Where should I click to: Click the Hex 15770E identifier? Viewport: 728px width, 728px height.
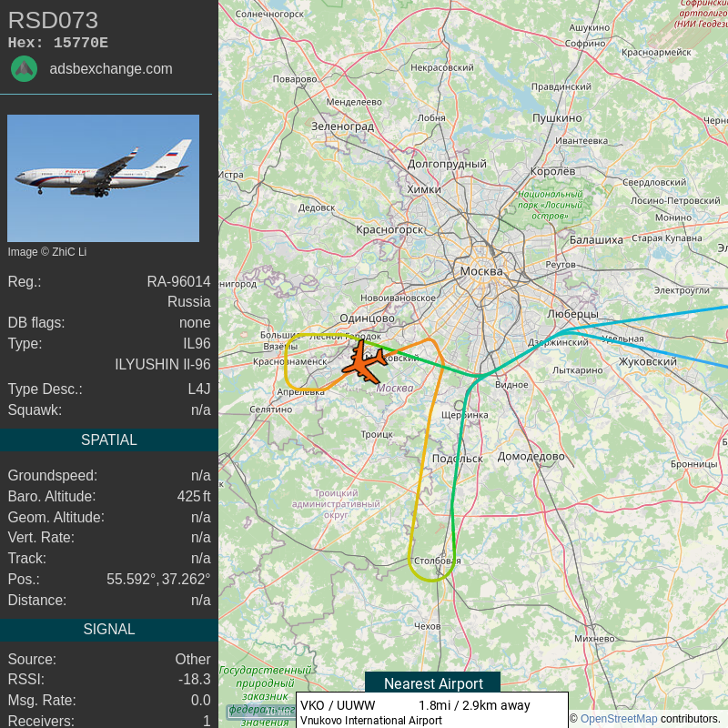(x=58, y=43)
